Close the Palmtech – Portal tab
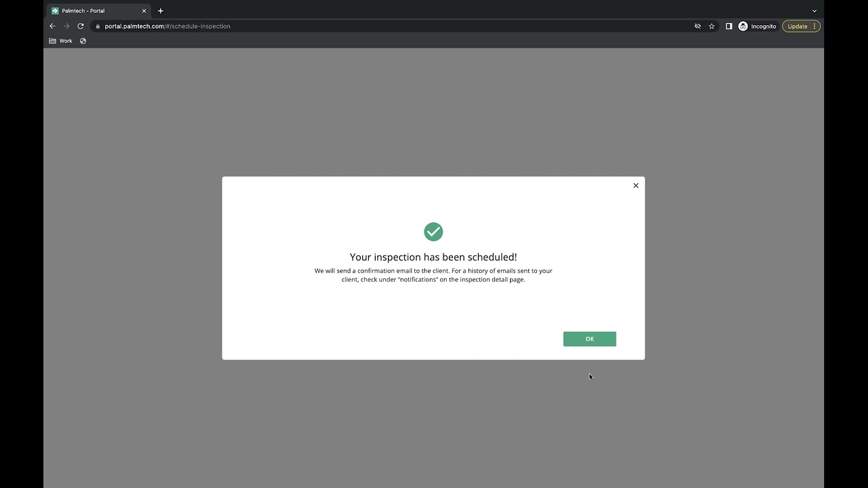The image size is (868, 488). point(144,11)
